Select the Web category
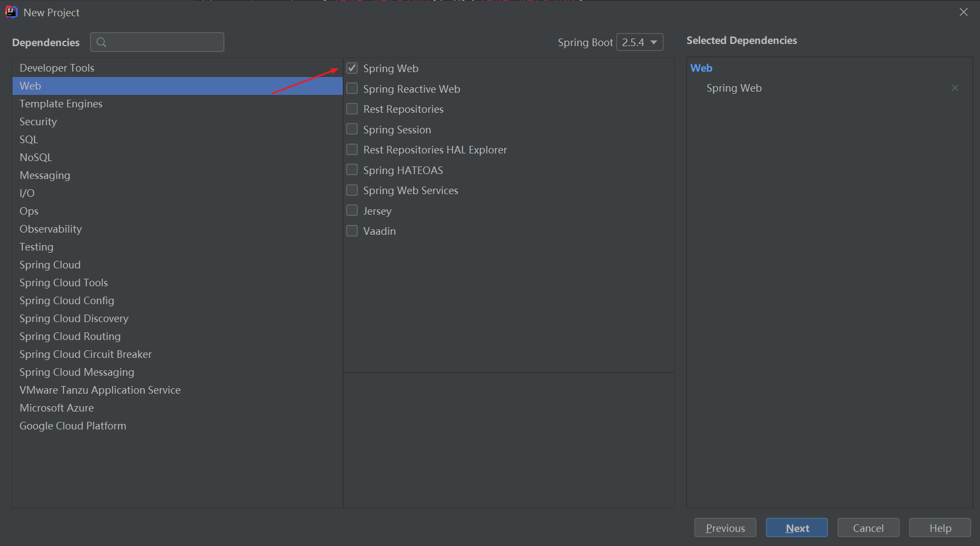 177,86
